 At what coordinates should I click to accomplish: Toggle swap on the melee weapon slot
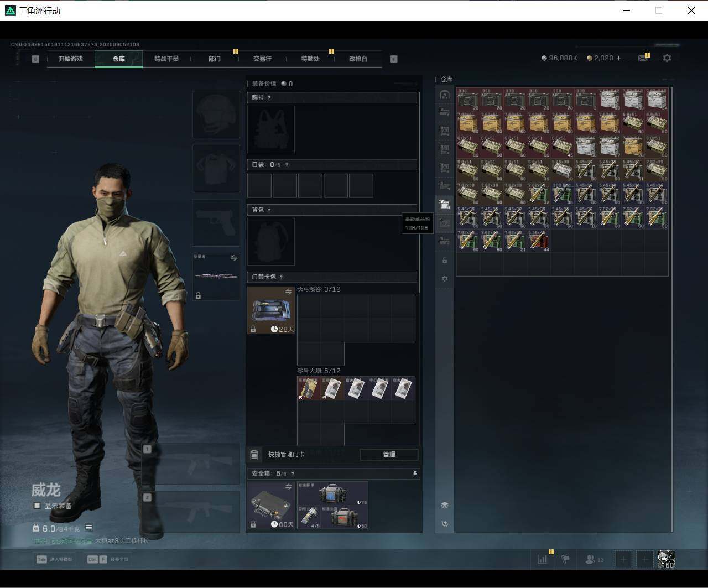pyautogui.click(x=233, y=258)
